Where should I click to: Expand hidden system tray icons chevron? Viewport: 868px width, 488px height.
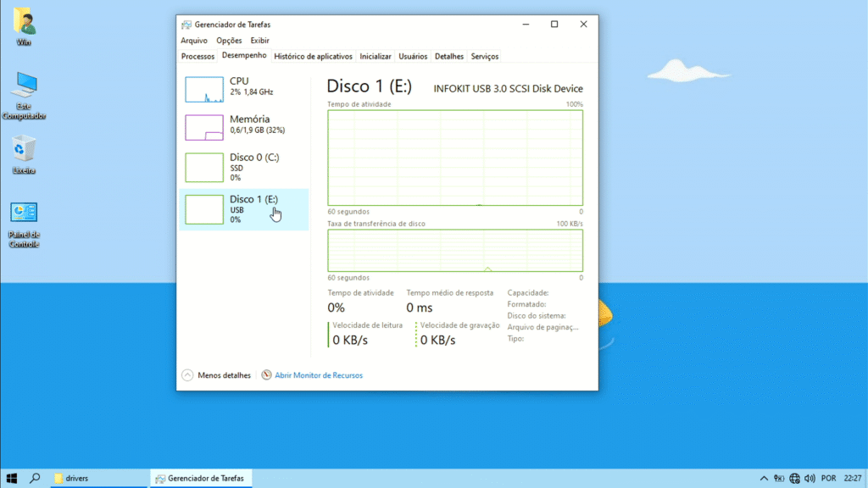coord(764,479)
